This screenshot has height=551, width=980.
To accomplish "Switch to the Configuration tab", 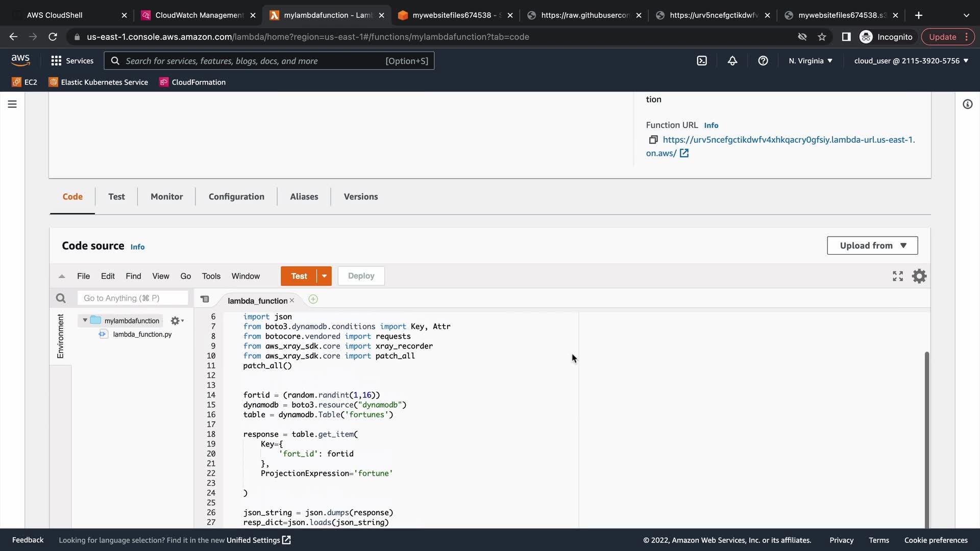I will (x=236, y=196).
